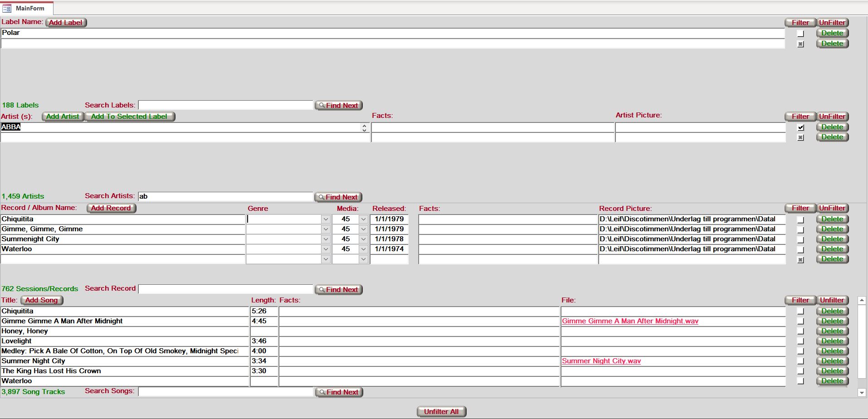Click into the Search Record field

[225, 289]
